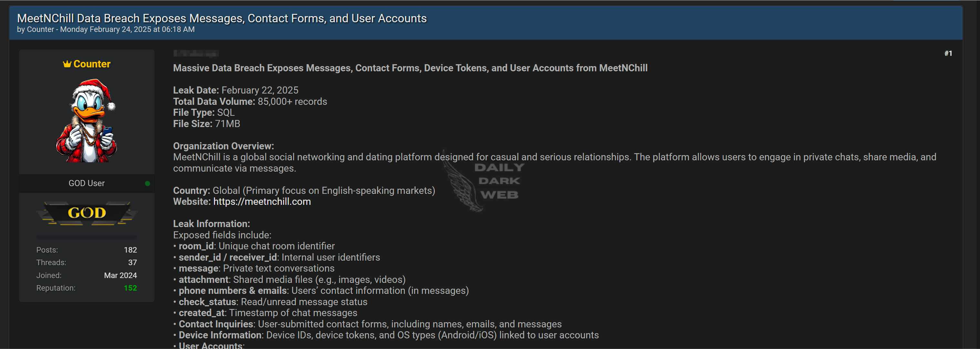The width and height of the screenshot is (980, 349).
Task: Click the Leak Information section heading
Action: click(211, 224)
